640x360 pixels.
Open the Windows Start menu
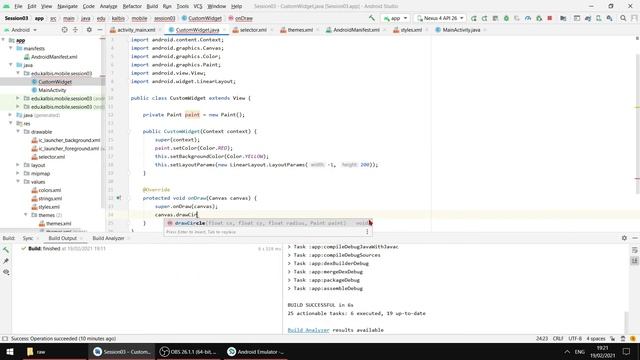(x=10, y=351)
